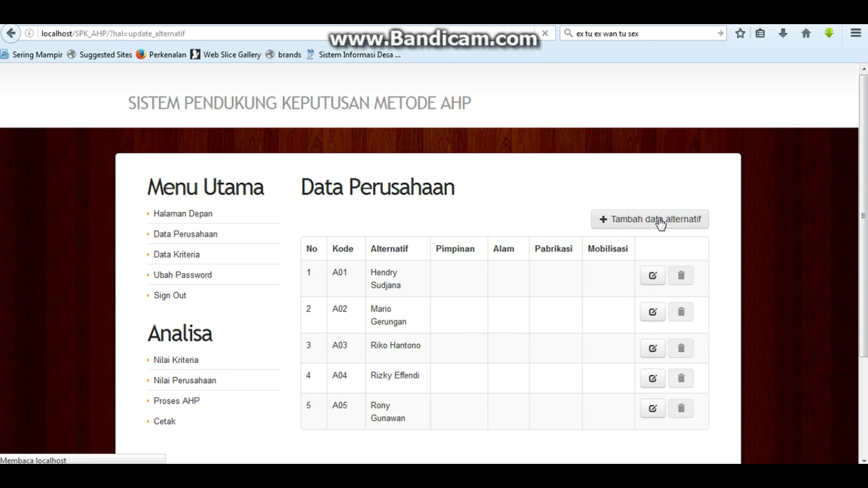The width and height of the screenshot is (868, 488).
Task: Click the browser bookmark star icon
Action: (x=740, y=34)
